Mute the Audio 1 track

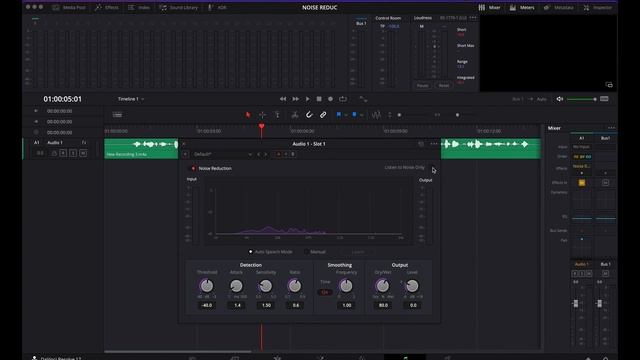tap(83, 153)
